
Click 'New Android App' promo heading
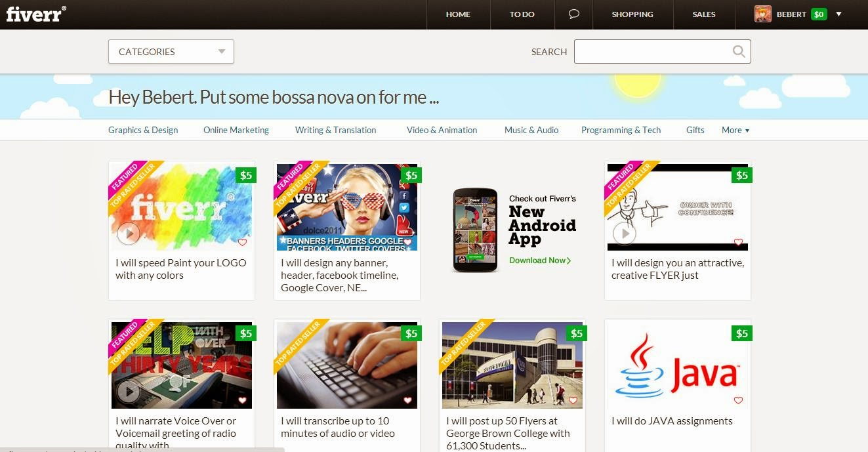(x=543, y=226)
